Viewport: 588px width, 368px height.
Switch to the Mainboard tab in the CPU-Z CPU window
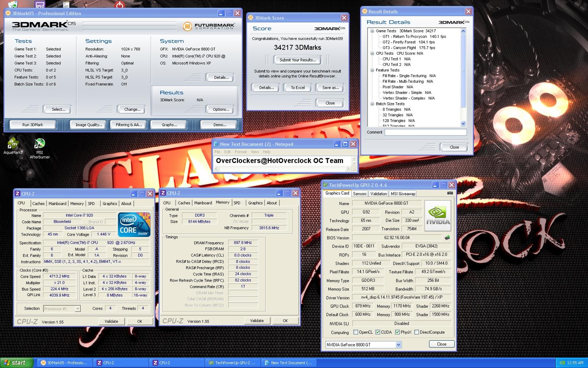pyautogui.click(x=57, y=204)
